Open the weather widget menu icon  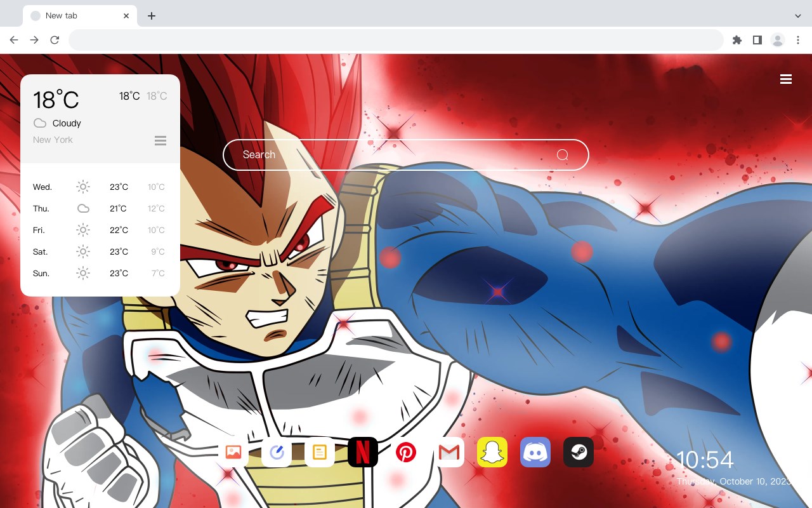point(160,140)
